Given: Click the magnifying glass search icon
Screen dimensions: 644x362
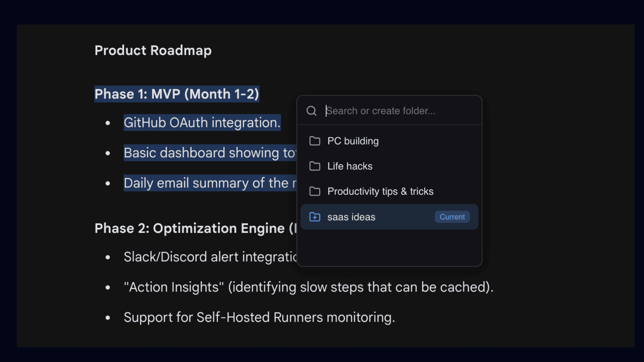Looking at the screenshot, I should point(311,111).
